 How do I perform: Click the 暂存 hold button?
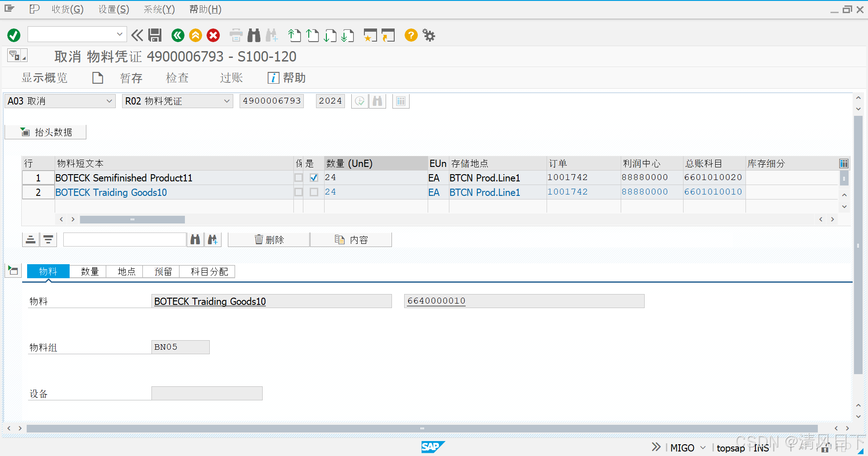point(131,78)
